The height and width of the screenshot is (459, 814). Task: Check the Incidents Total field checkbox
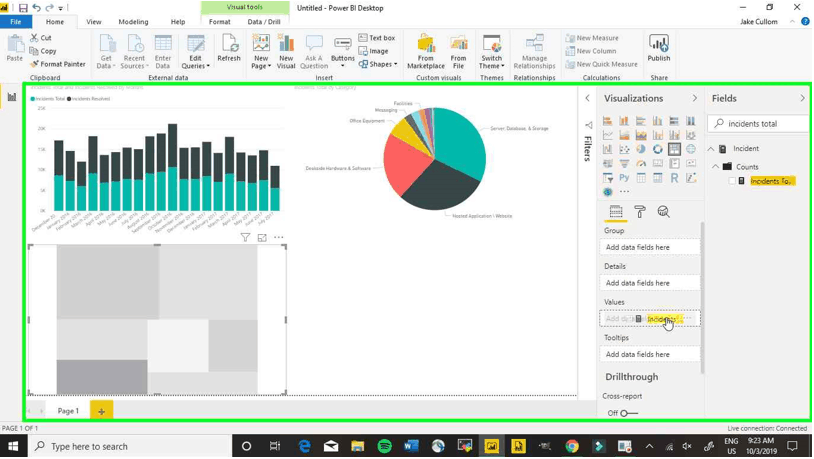click(x=732, y=181)
